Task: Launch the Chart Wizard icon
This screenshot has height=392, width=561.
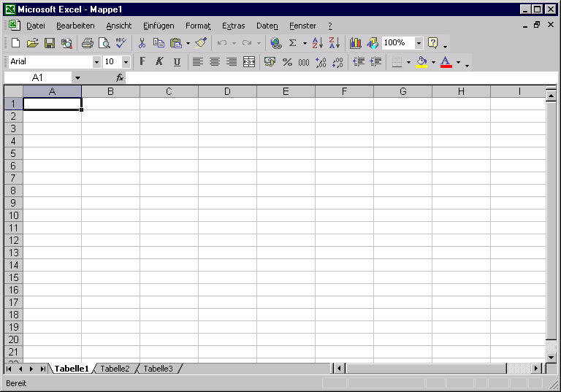Action: [355, 43]
